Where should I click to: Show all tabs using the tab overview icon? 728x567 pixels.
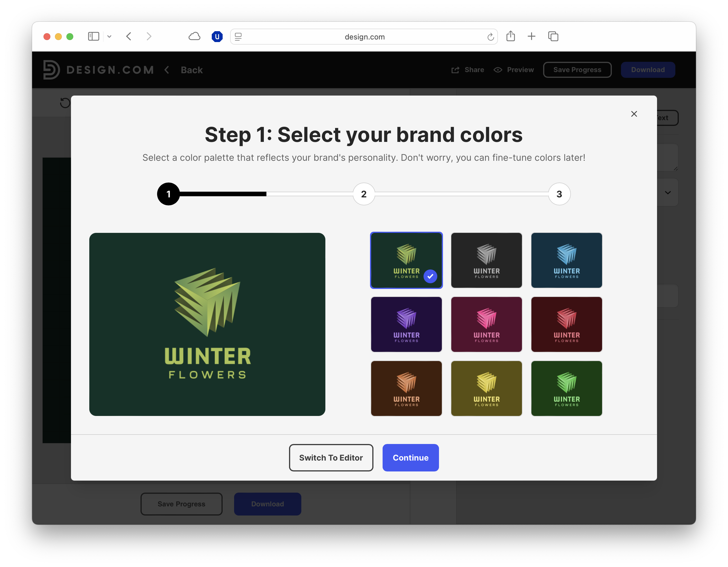click(553, 37)
